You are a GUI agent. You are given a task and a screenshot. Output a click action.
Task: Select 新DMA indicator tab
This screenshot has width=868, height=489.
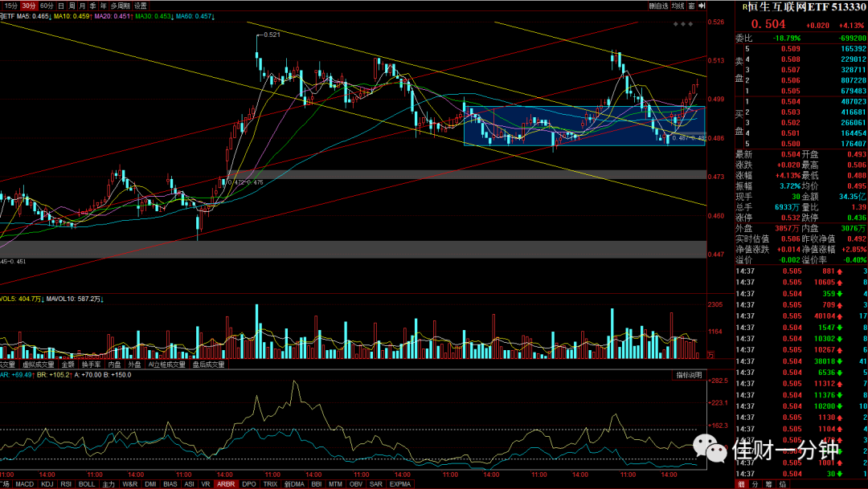(x=294, y=484)
